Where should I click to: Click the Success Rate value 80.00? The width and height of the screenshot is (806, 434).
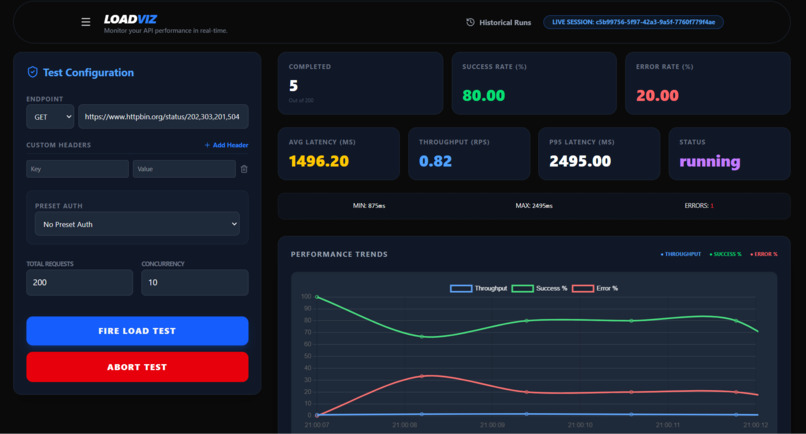[484, 96]
